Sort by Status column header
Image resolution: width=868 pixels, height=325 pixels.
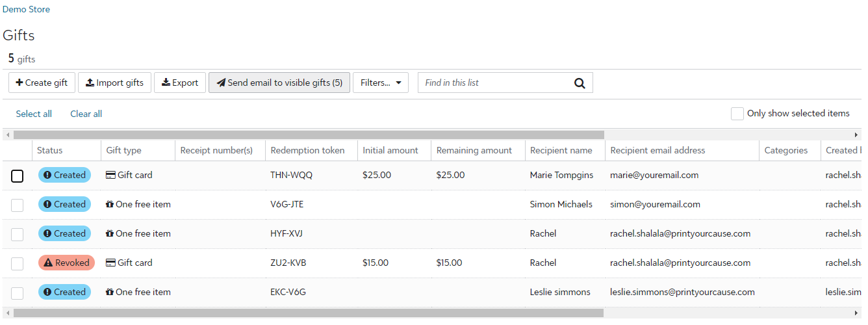click(x=50, y=150)
